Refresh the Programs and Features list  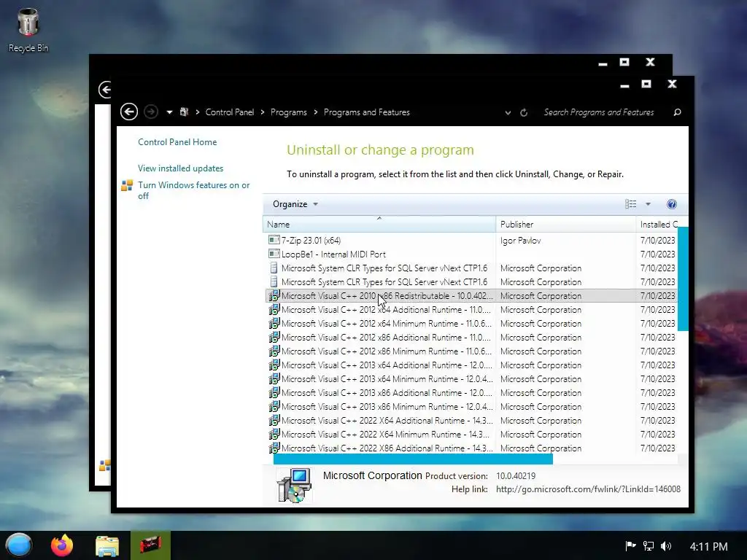click(x=524, y=113)
